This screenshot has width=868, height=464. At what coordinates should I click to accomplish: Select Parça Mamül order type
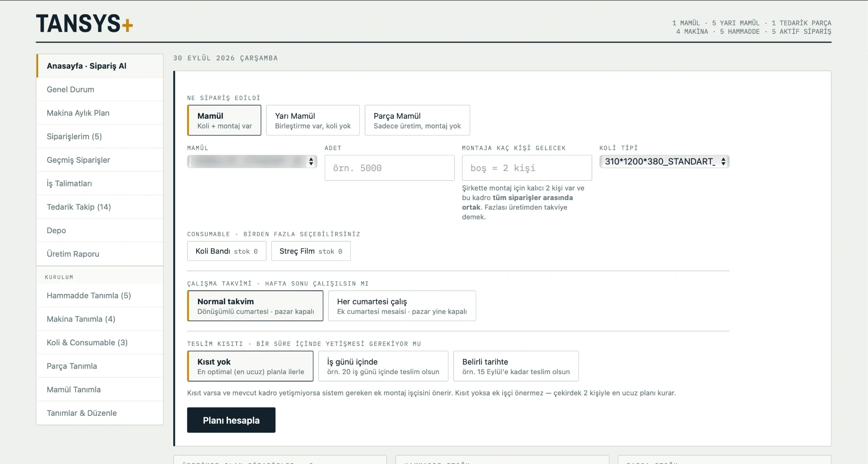(x=417, y=120)
